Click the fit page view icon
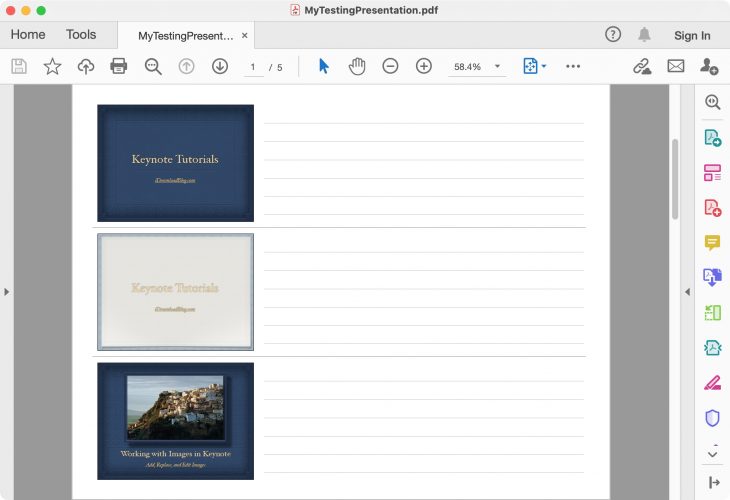This screenshot has height=500, width=730. [x=530, y=66]
